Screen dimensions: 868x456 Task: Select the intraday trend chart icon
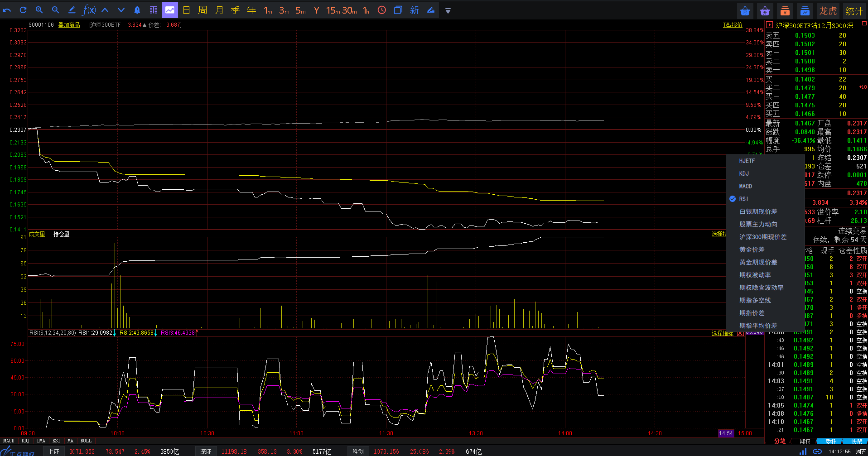coord(170,10)
